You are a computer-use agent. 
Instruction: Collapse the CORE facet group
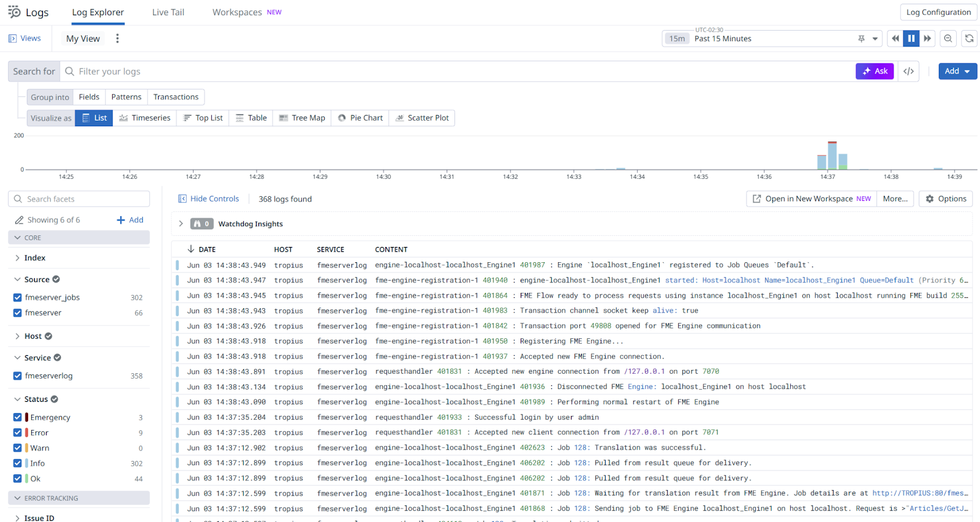click(x=79, y=238)
